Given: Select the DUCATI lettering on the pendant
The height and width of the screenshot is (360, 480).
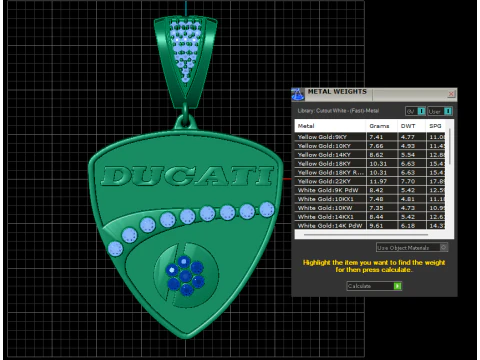Looking at the screenshot, I should pyautogui.click(x=187, y=176).
